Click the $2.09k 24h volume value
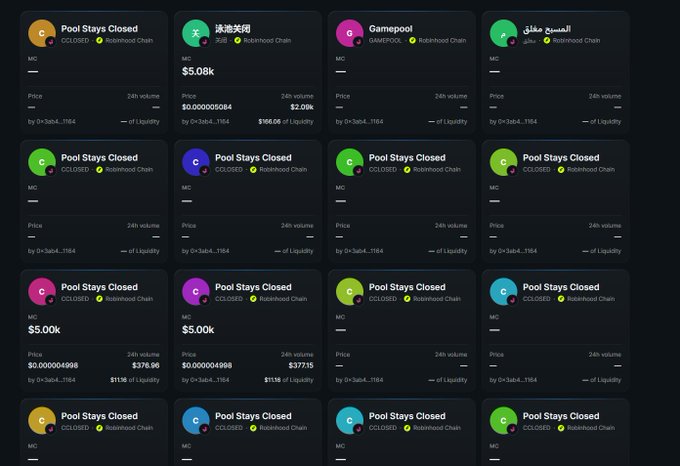 (x=302, y=107)
